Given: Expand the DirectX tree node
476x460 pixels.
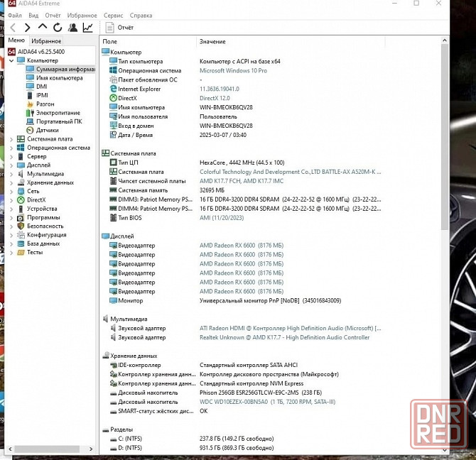Looking at the screenshot, I should point(11,200).
